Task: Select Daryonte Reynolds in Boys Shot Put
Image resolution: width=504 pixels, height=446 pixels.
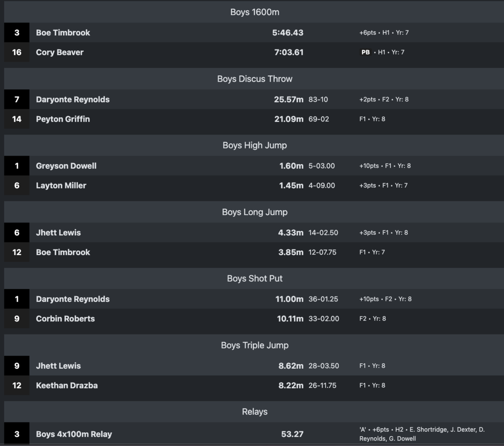Action: [x=73, y=299]
